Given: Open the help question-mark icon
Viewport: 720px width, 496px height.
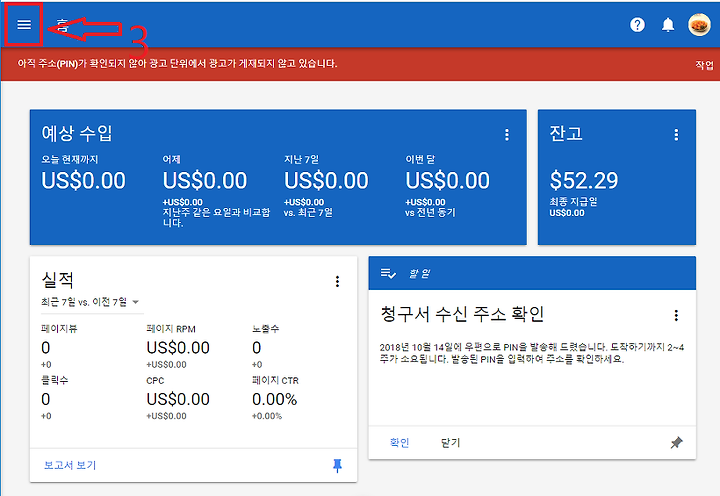Looking at the screenshot, I should (x=637, y=25).
